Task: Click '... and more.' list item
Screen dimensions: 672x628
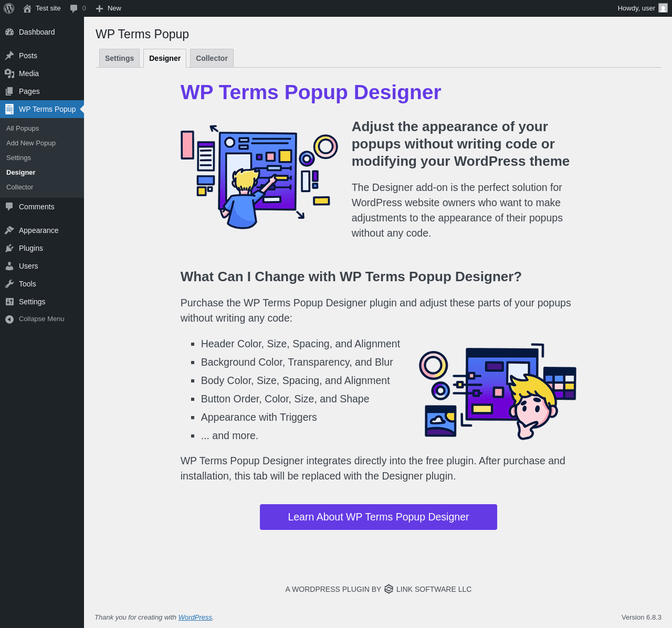Action: click(x=229, y=435)
